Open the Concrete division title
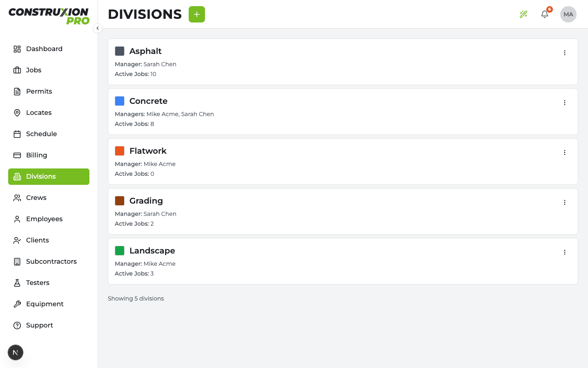 (148, 101)
